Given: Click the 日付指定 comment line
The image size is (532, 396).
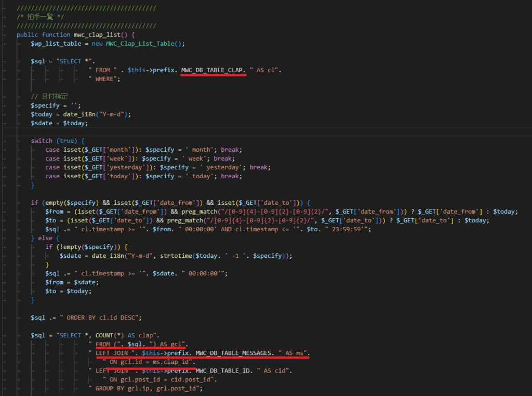Looking at the screenshot, I should [x=49, y=96].
